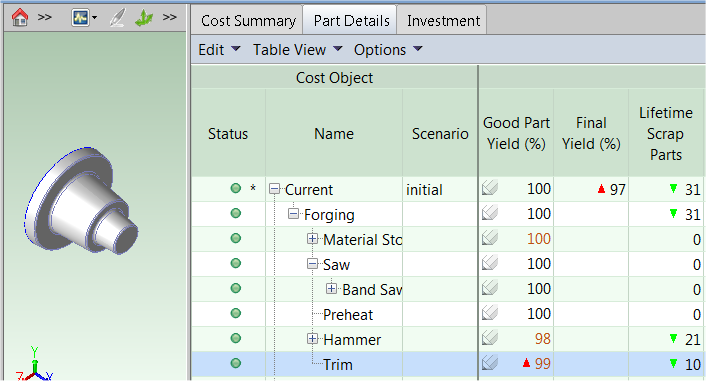Click green status dot for Material Stock row
This screenshot has width=706, height=381.
235,238
